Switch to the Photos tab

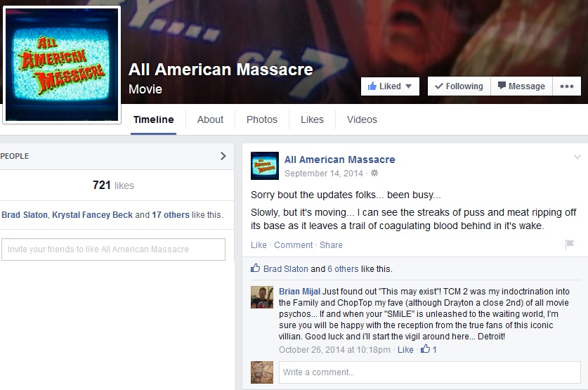tap(262, 119)
